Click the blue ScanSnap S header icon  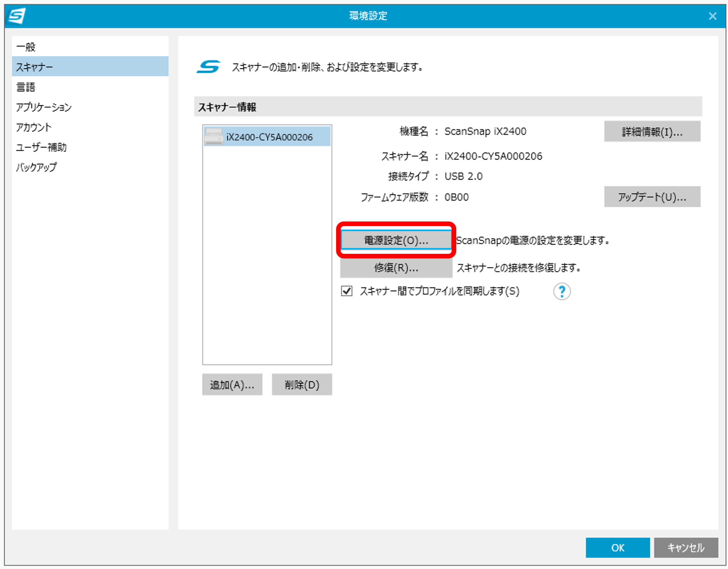point(209,67)
